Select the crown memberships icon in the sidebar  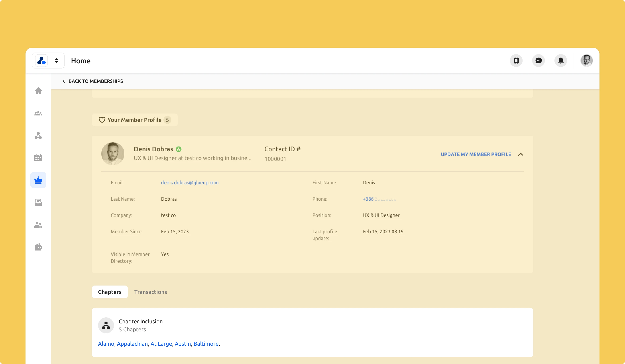[x=38, y=180]
